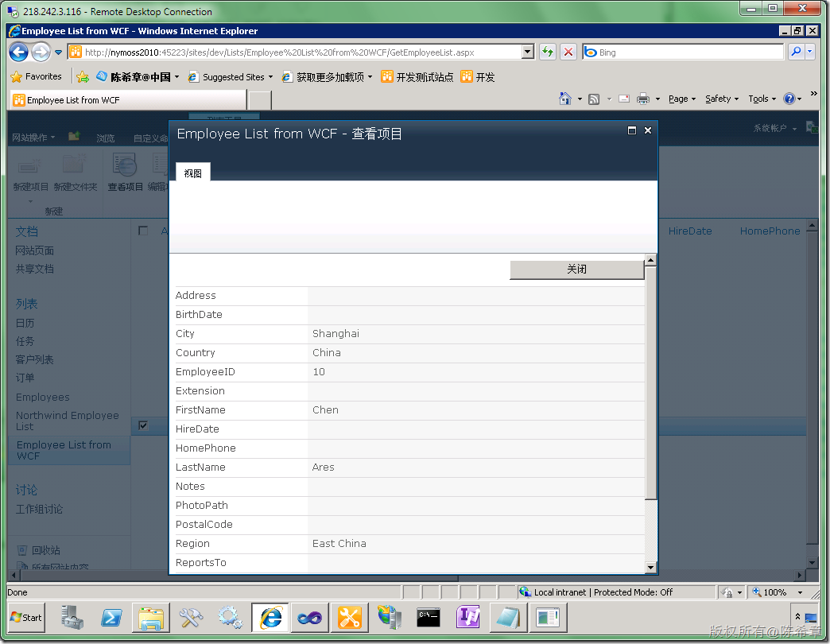Open 共享文档 in the sidebar

34,269
